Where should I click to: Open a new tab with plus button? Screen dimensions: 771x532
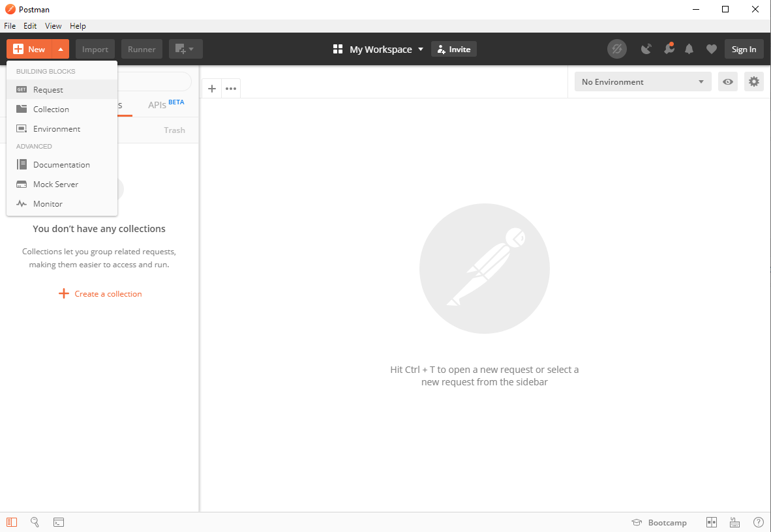click(x=212, y=89)
